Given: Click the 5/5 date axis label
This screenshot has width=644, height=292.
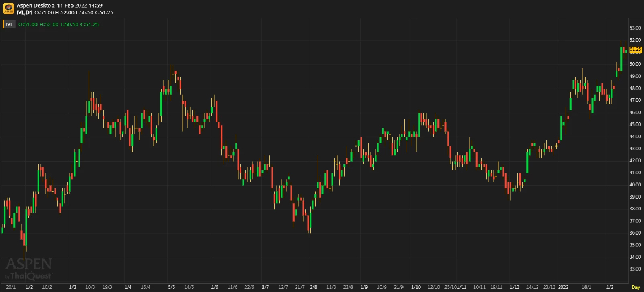Looking at the screenshot, I should 172,287.
